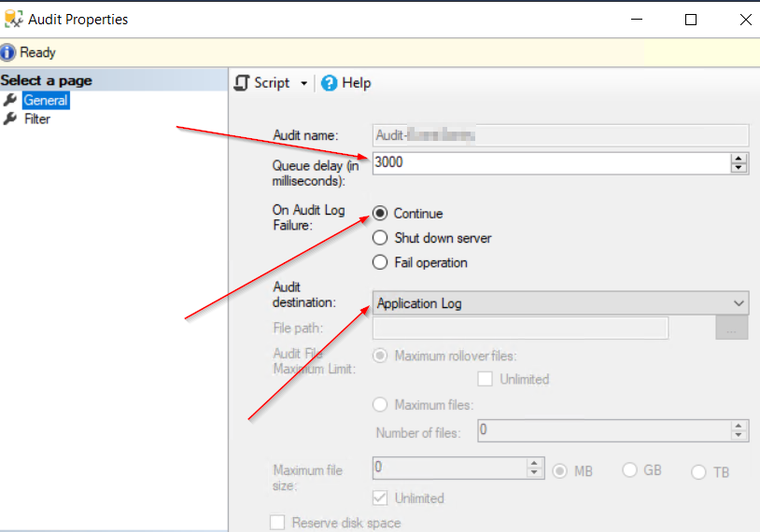
Task: Select the Filter page wrench icon
Action: click(10, 119)
